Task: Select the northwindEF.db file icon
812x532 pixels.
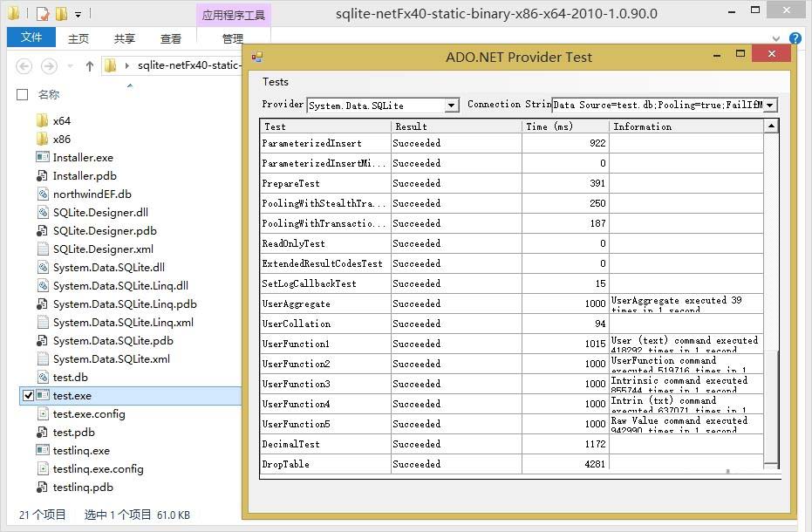Action: coord(43,194)
